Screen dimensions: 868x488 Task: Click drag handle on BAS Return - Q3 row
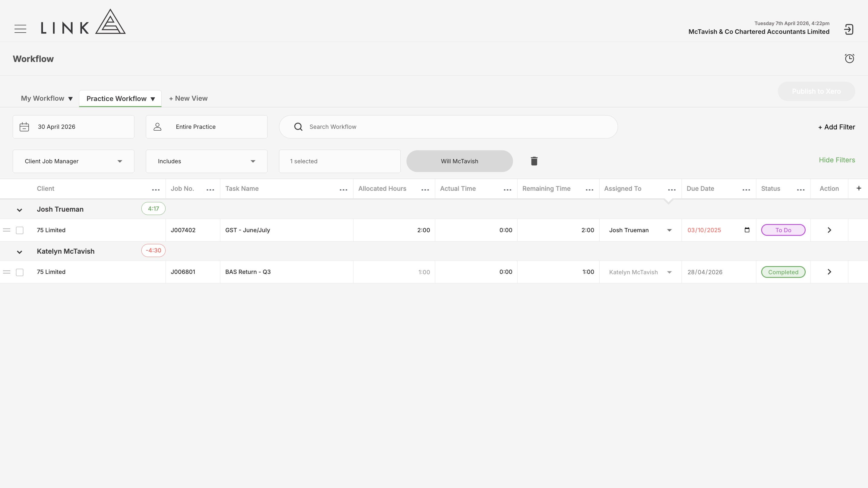pyautogui.click(x=7, y=272)
